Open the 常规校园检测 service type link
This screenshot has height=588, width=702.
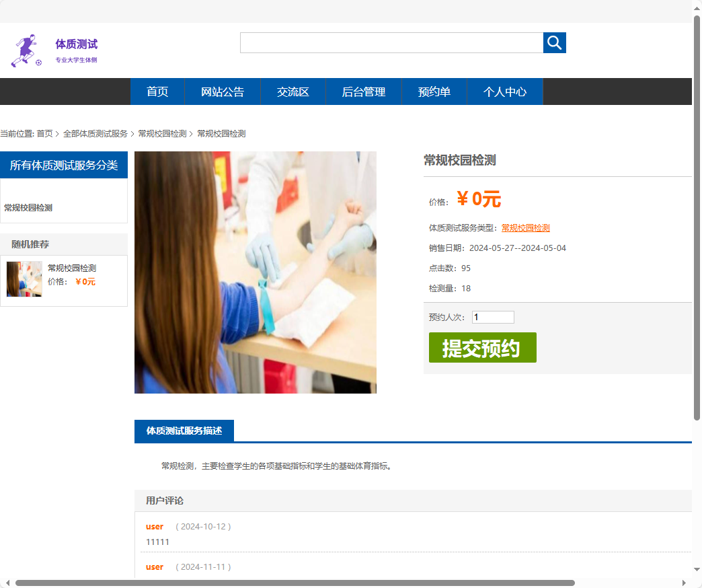coord(524,227)
